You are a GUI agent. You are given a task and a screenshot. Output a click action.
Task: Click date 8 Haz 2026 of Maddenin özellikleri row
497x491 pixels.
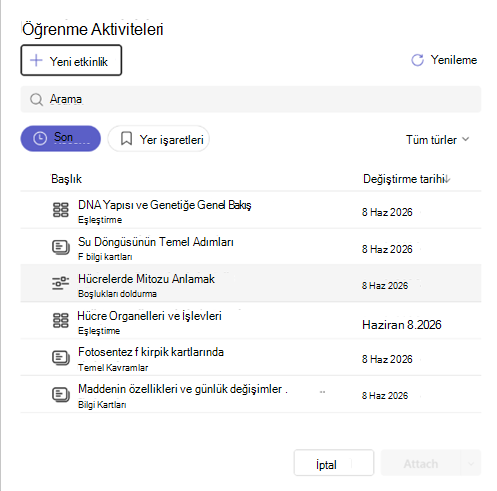coord(385,395)
